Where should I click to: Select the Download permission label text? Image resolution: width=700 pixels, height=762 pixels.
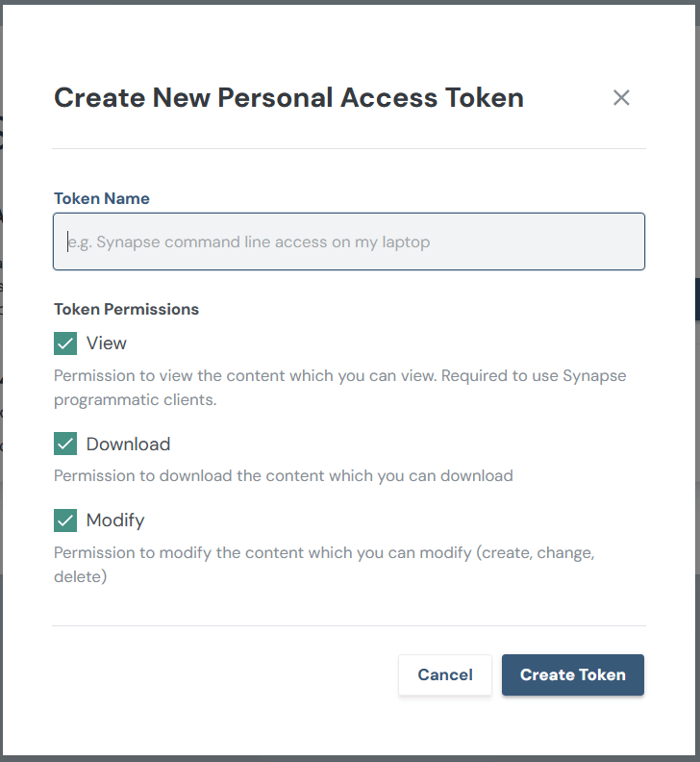pos(128,444)
